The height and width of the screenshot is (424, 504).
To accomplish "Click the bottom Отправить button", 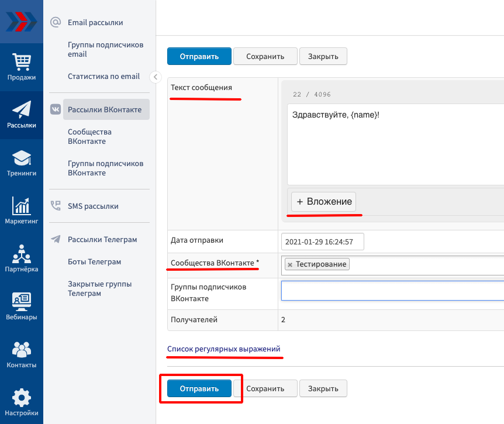I will [199, 388].
